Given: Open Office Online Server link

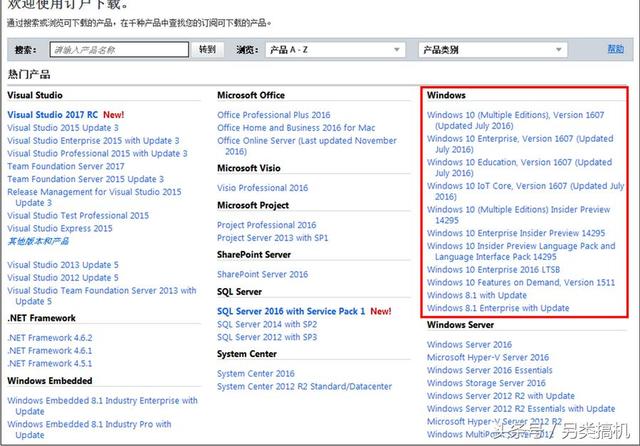Looking at the screenshot, I should pyautogui.click(x=307, y=146).
